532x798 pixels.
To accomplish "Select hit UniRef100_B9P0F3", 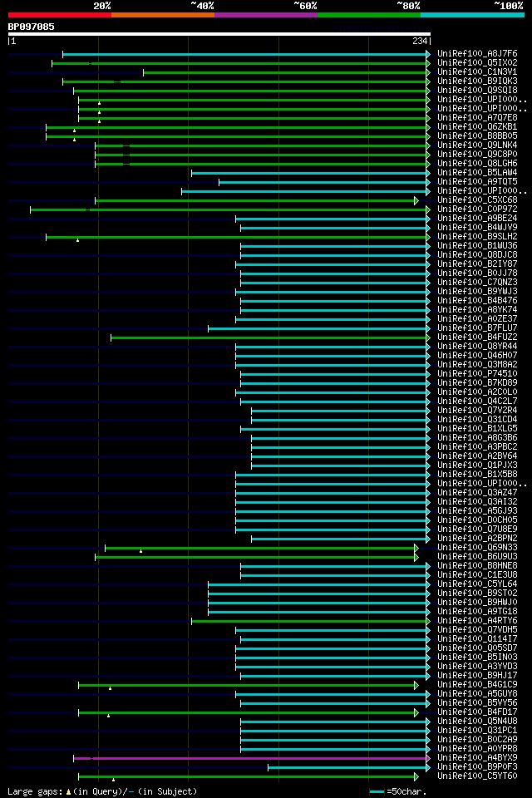I will coord(477,767).
